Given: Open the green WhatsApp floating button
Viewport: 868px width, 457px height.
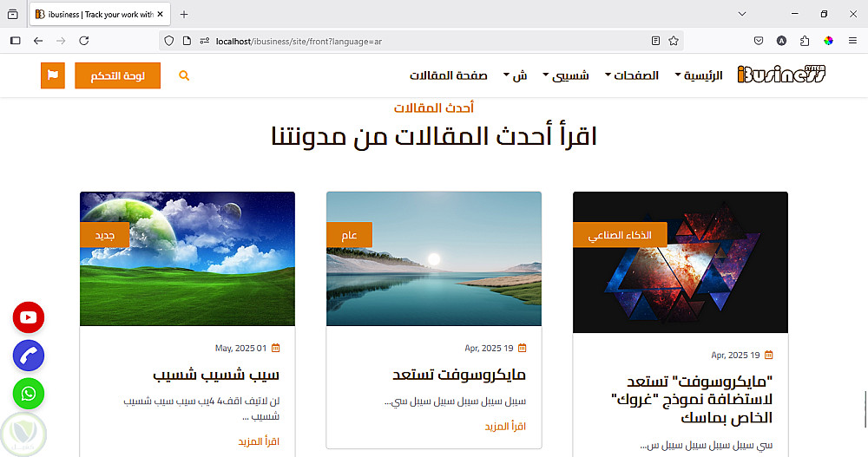Looking at the screenshot, I should pos(29,394).
